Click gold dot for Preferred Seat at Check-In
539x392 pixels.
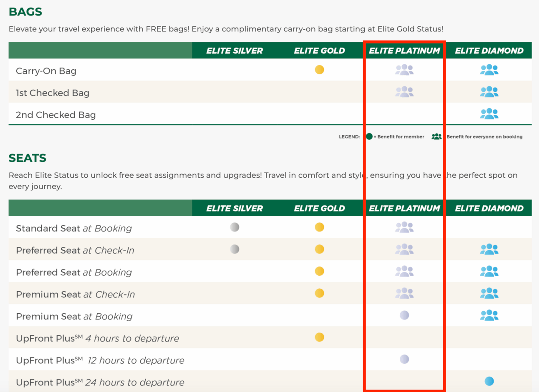coord(319,249)
